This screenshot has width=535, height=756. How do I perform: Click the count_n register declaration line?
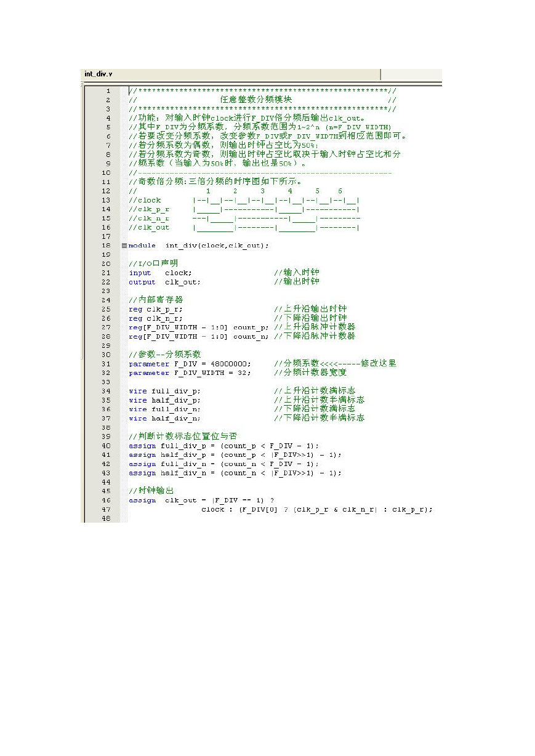199,336
